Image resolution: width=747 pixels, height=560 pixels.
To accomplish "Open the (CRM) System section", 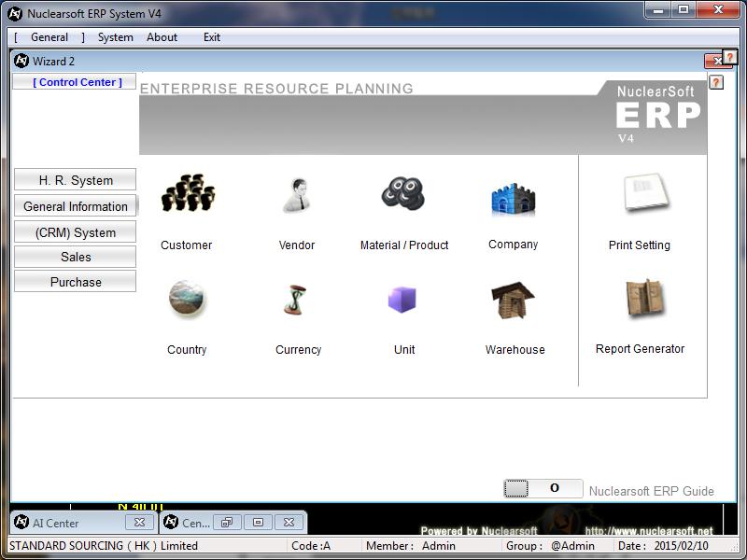I will pos(76,232).
